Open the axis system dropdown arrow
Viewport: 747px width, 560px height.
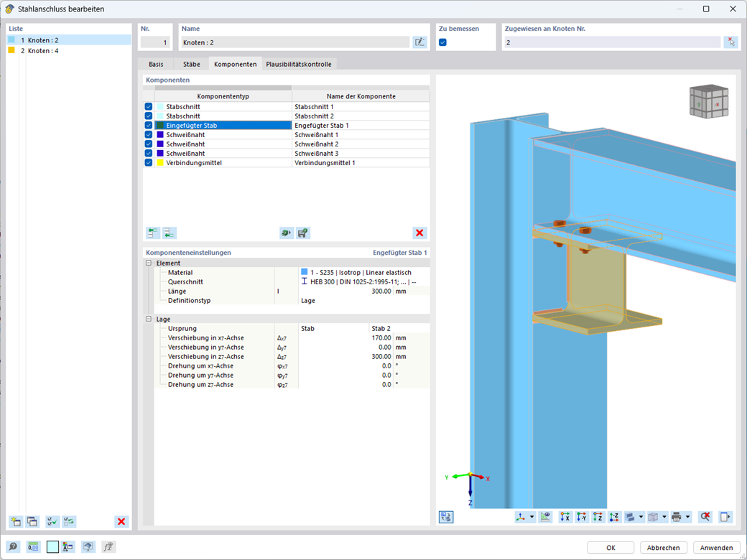coord(532,517)
